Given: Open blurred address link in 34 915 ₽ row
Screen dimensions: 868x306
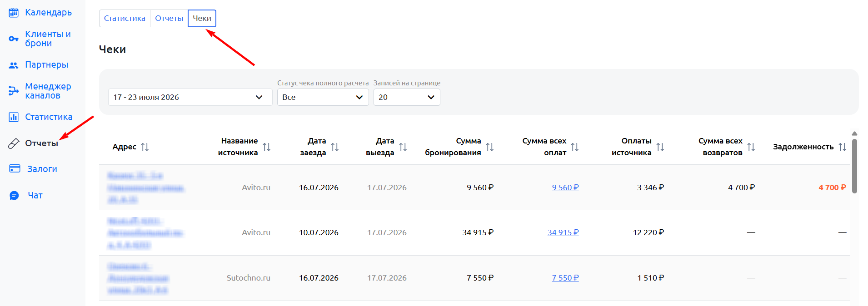Looking at the screenshot, I should click(145, 233).
